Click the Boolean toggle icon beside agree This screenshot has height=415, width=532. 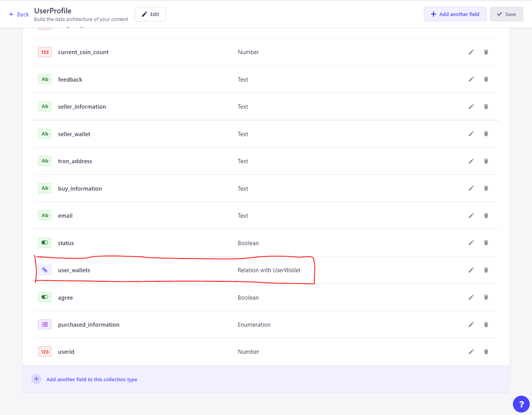44,297
